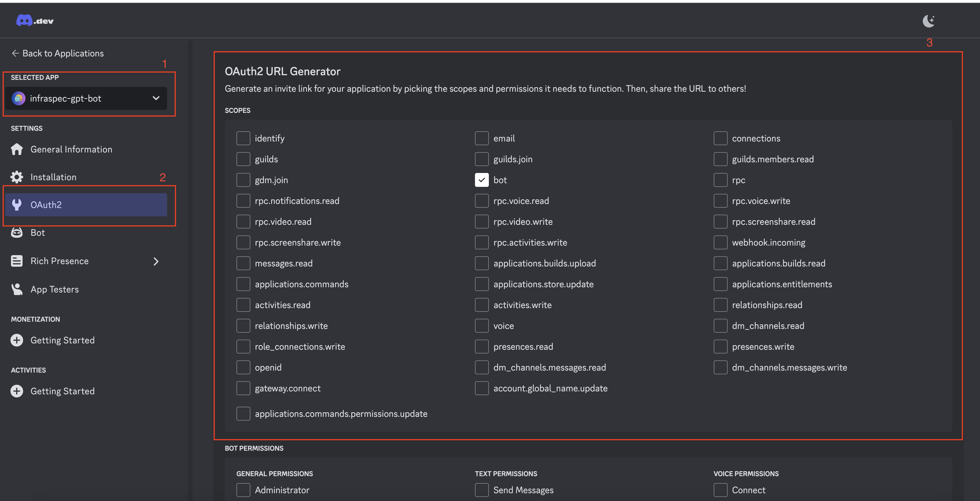This screenshot has width=980, height=501.
Task: Click the Monetization Getting Started plus icon
Action: tap(17, 340)
